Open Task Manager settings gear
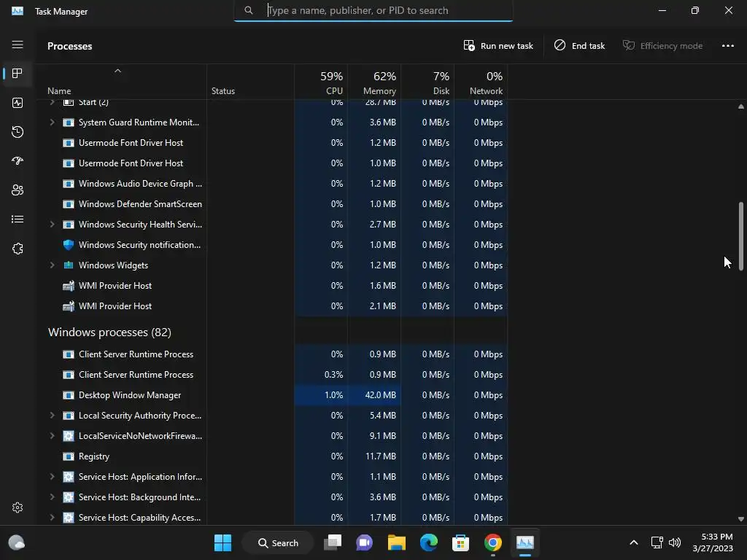Viewport: 747px width, 560px height. point(18,507)
